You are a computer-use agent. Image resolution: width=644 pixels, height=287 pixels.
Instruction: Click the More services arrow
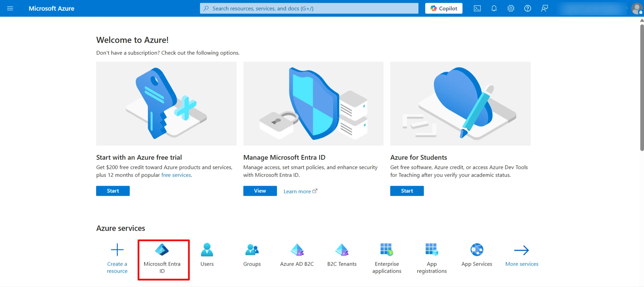click(522, 250)
